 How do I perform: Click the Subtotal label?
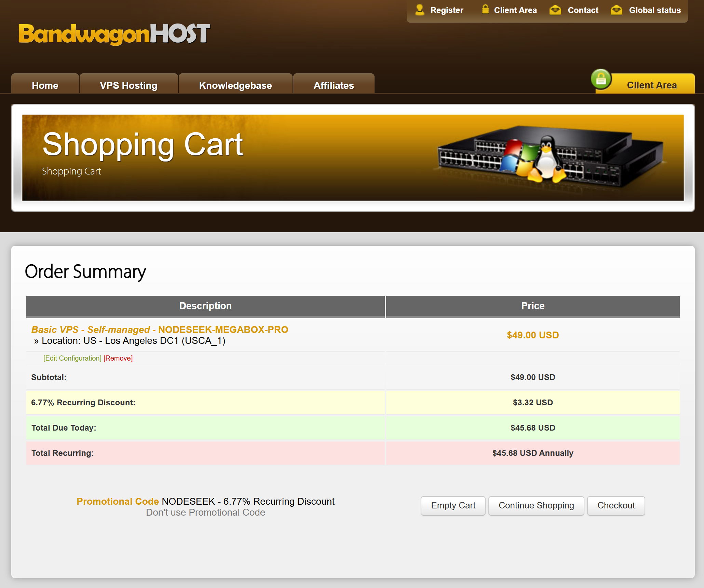(x=49, y=377)
